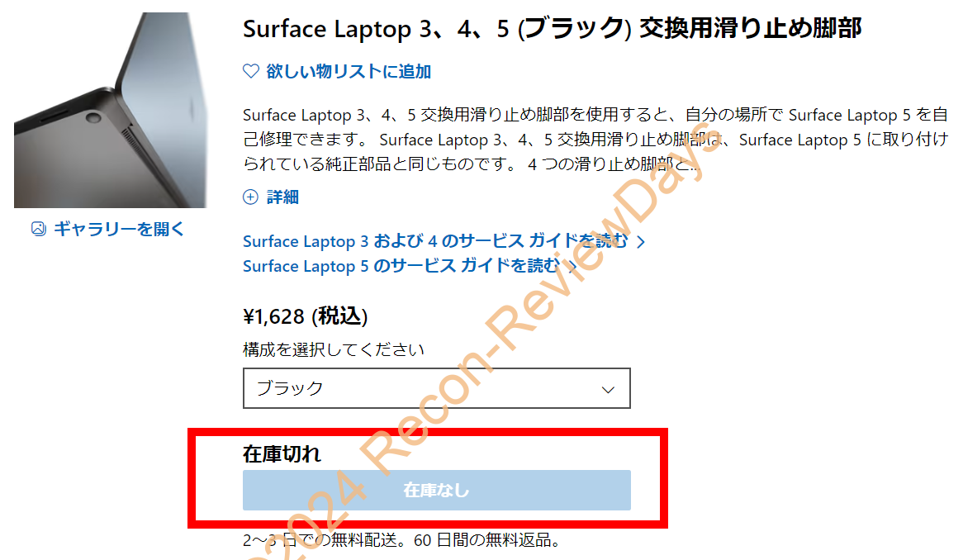This screenshot has height=560, width=963.
Task: Click the 構成を選択してください label
Action: (x=334, y=349)
